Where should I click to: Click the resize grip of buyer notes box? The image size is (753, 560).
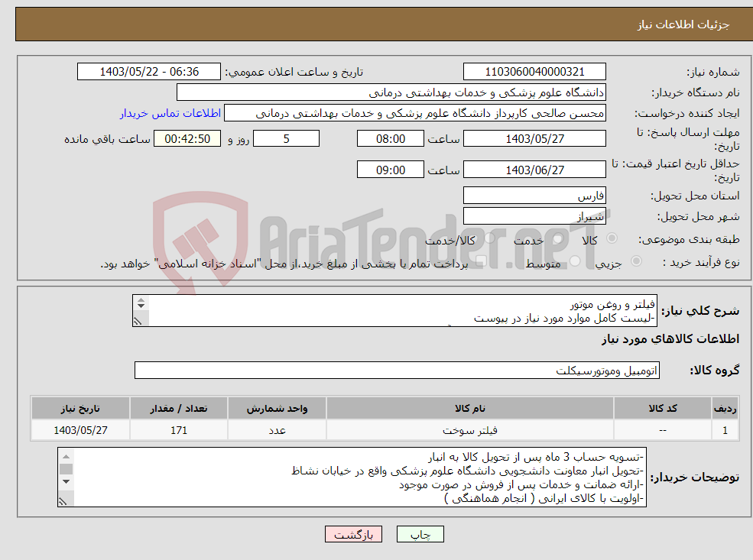(63, 501)
